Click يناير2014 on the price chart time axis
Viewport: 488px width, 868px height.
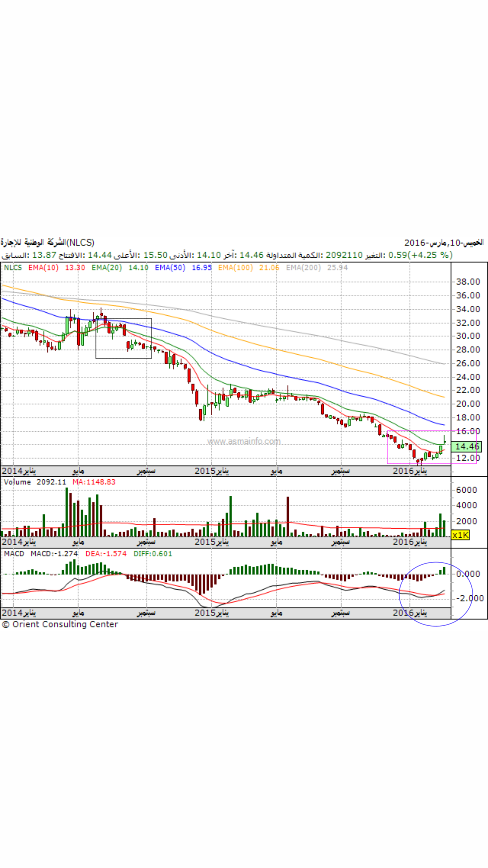click(x=19, y=471)
